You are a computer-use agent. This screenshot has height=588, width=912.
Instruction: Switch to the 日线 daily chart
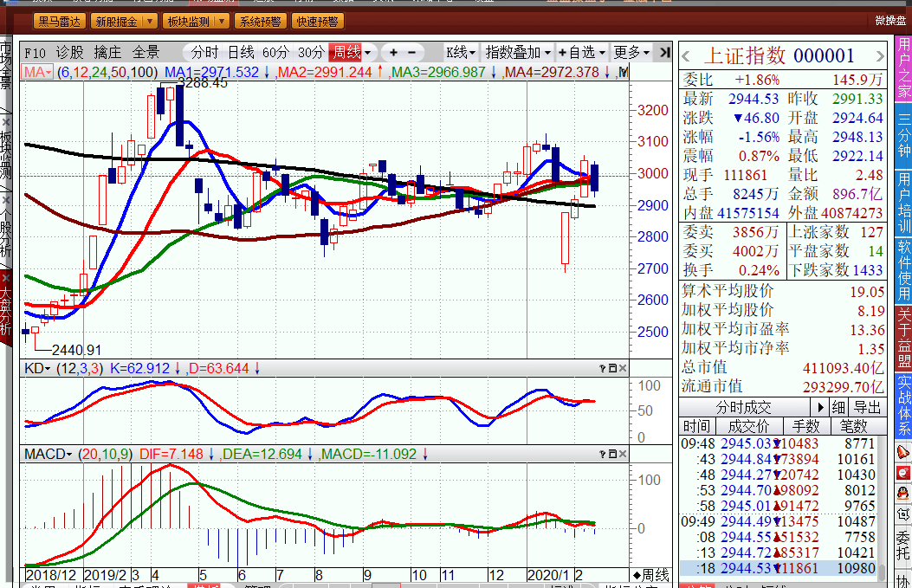[x=241, y=53]
